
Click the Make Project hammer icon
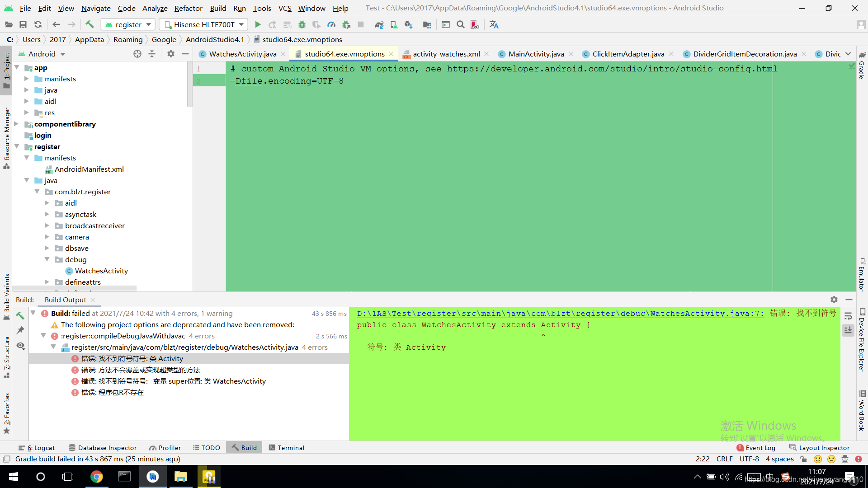(x=90, y=25)
